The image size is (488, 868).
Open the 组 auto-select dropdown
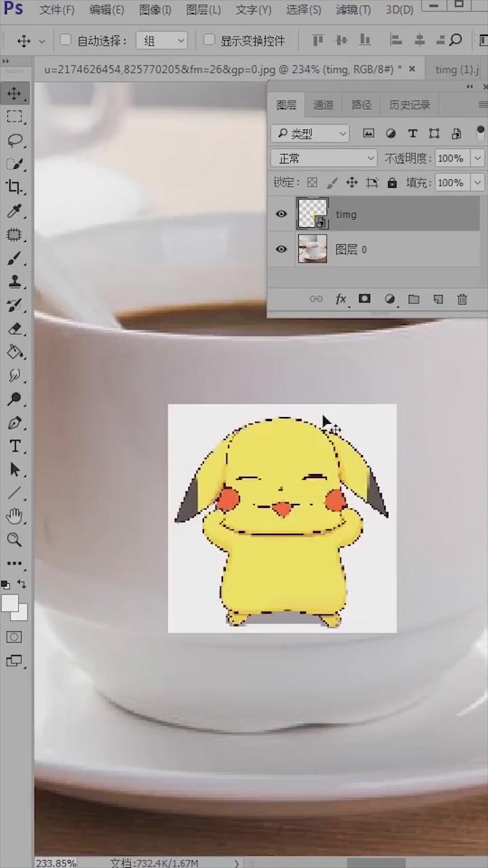tap(162, 41)
